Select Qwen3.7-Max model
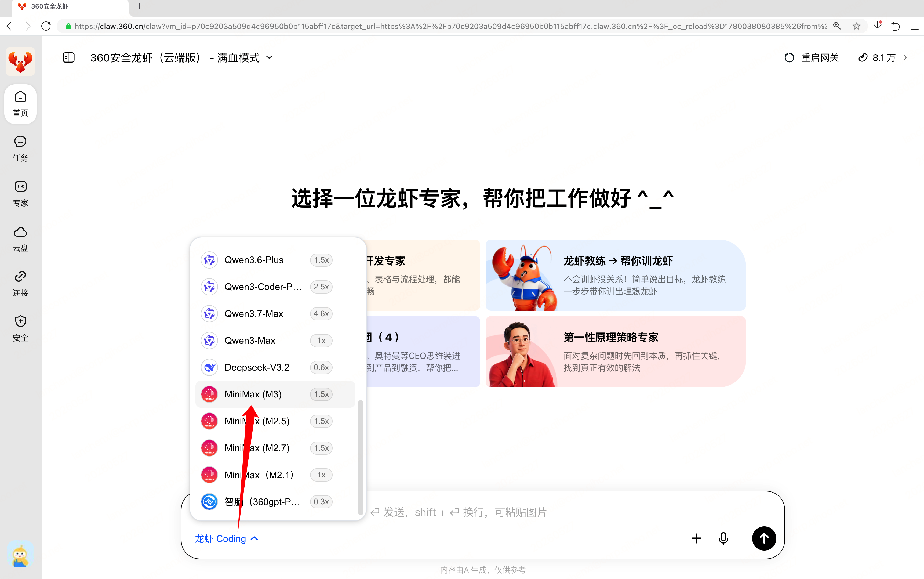The height and width of the screenshot is (579, 924). pyautogui.click(x=275, y=314)
